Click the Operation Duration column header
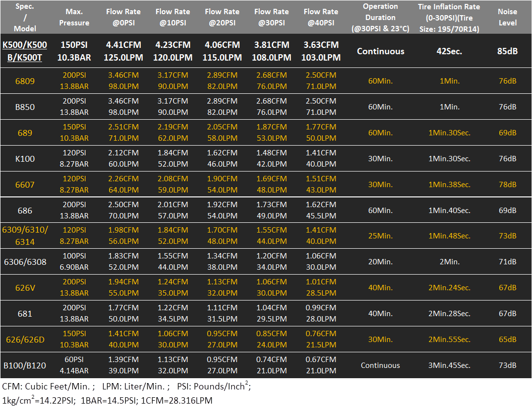 tap(380, 17)
